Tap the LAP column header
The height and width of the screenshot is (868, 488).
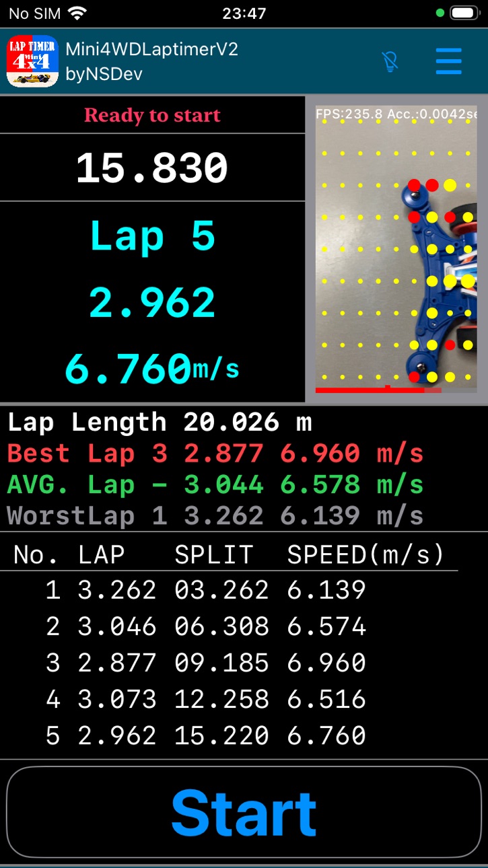tap(102, 554)
